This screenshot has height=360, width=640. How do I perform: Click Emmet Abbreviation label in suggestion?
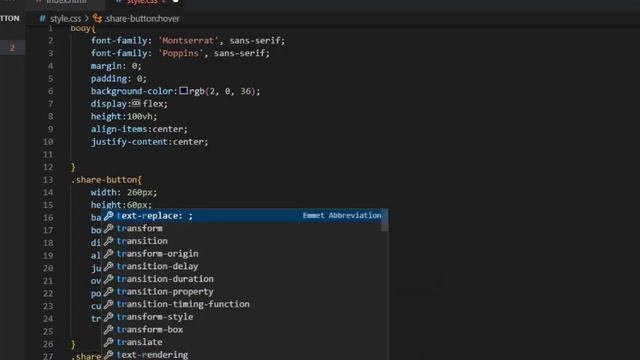coord(342,215)
